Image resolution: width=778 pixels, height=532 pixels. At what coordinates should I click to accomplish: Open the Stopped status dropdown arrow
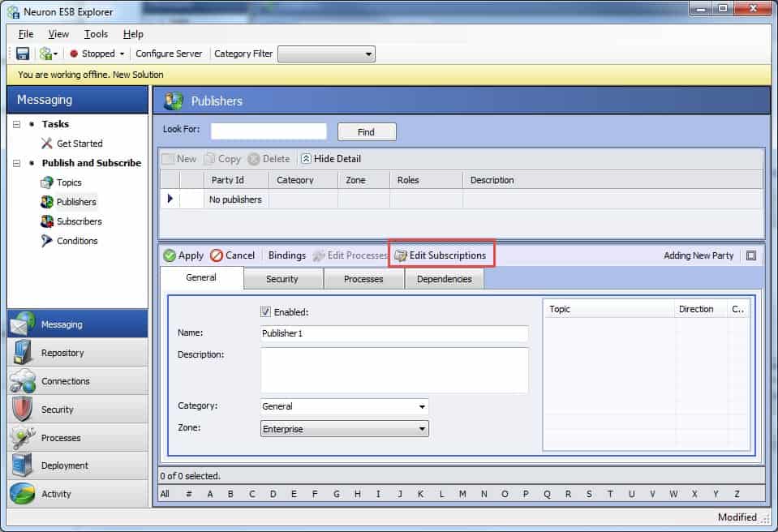tap(122, 54)
